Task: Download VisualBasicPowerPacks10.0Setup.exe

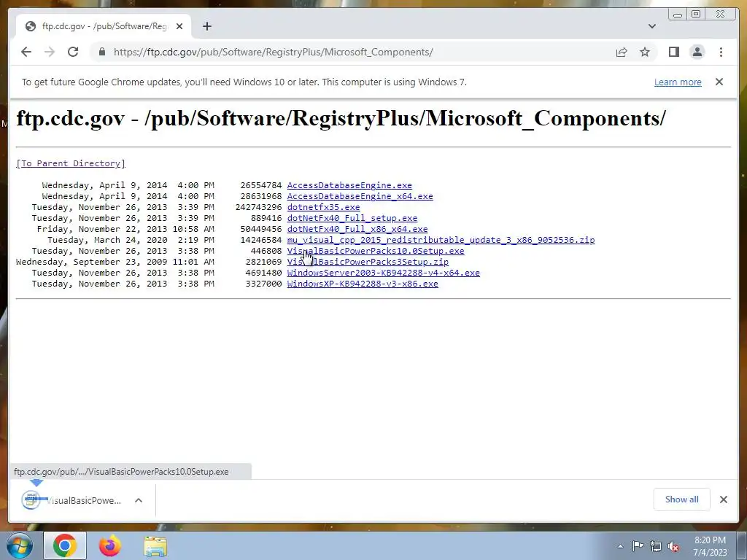Action: click(x=376, y=251)
